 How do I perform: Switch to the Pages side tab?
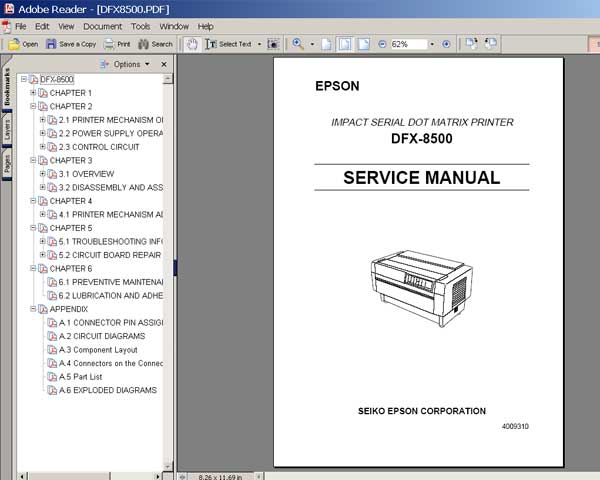[x=7, y=164]
